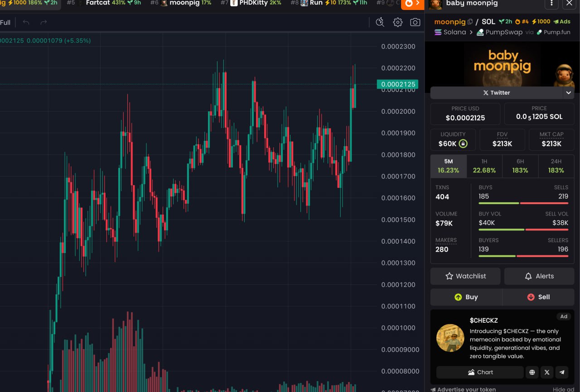Select the 24H timeframe tab

(x=556, y=166)
